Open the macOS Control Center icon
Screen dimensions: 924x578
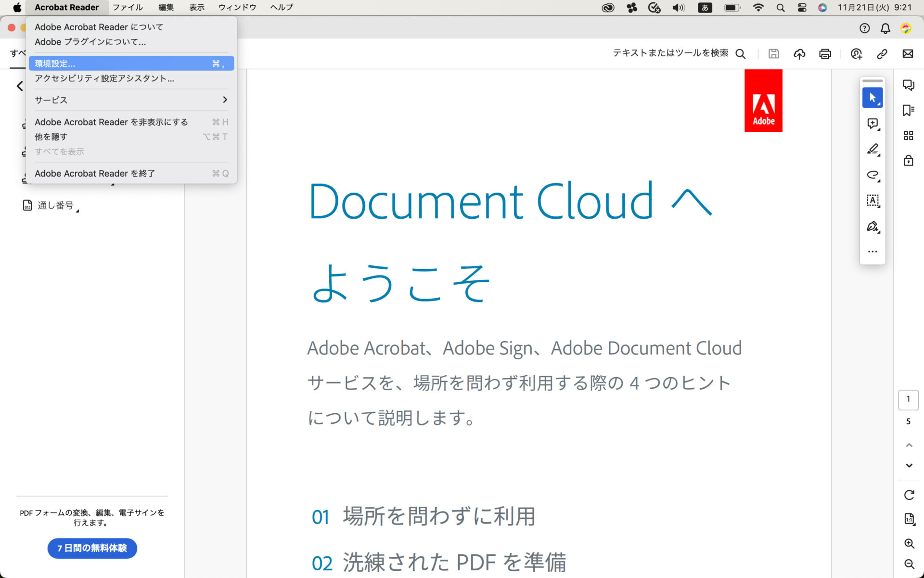coord(802,7)
